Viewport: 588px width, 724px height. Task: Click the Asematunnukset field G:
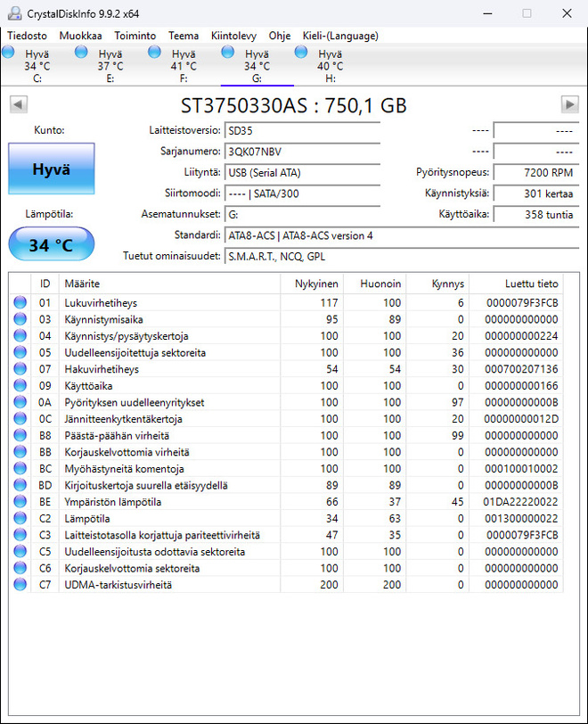pyautogui.click(x=302, y=214)
